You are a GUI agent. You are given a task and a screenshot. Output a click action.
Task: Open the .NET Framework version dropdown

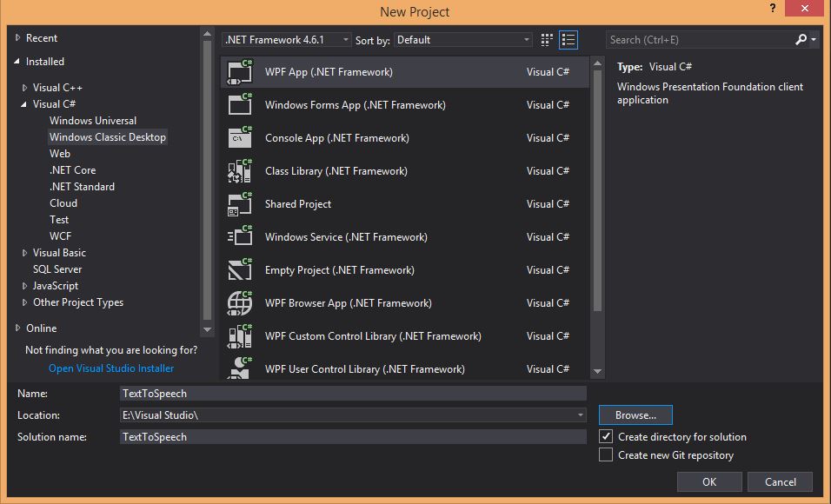(x=286, y=40)
